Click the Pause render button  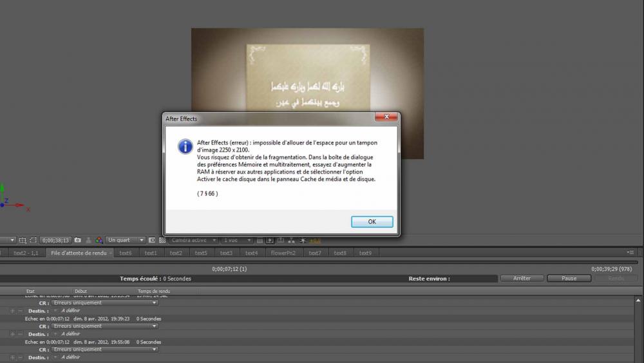click(569, 279)
